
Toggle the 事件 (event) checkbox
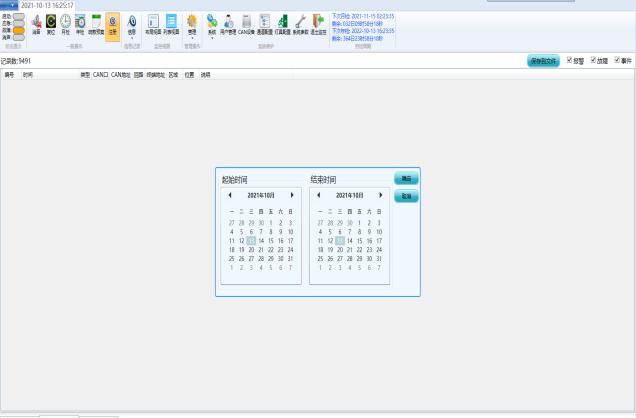(x=616, y=61)
